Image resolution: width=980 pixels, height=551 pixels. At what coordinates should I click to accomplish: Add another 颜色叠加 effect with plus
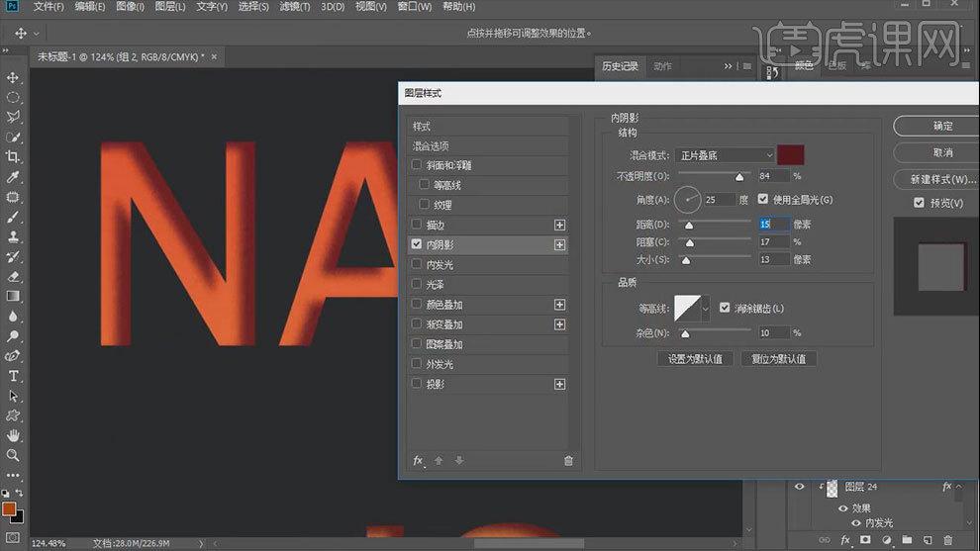(559, 305)
